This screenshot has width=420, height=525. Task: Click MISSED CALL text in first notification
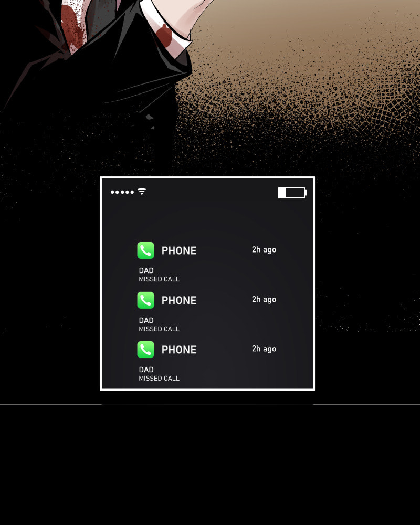pyautogui.click(x=159, y=279)
